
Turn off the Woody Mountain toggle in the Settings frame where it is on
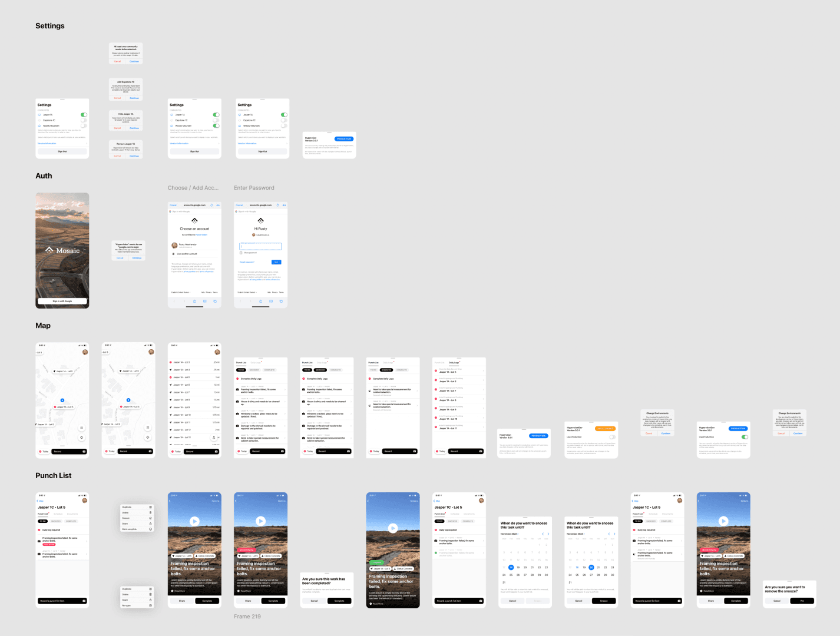point(216,125)
